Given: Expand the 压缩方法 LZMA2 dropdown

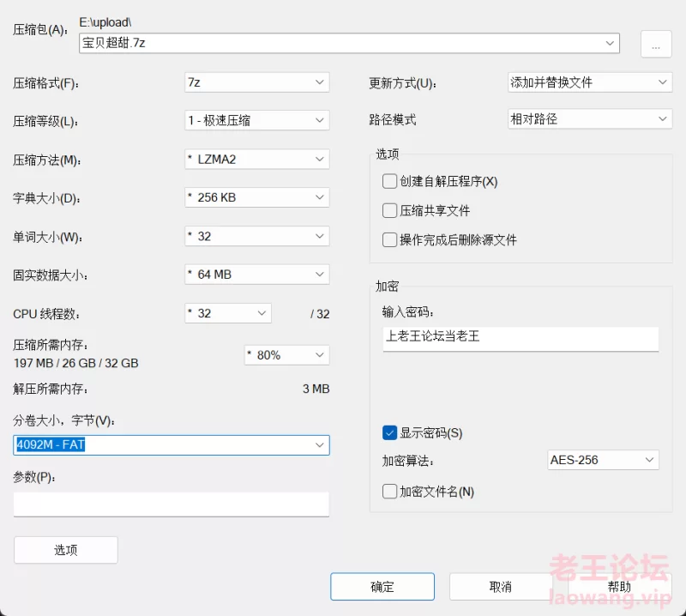Looking at the screenshot, I should pos(256,159).
